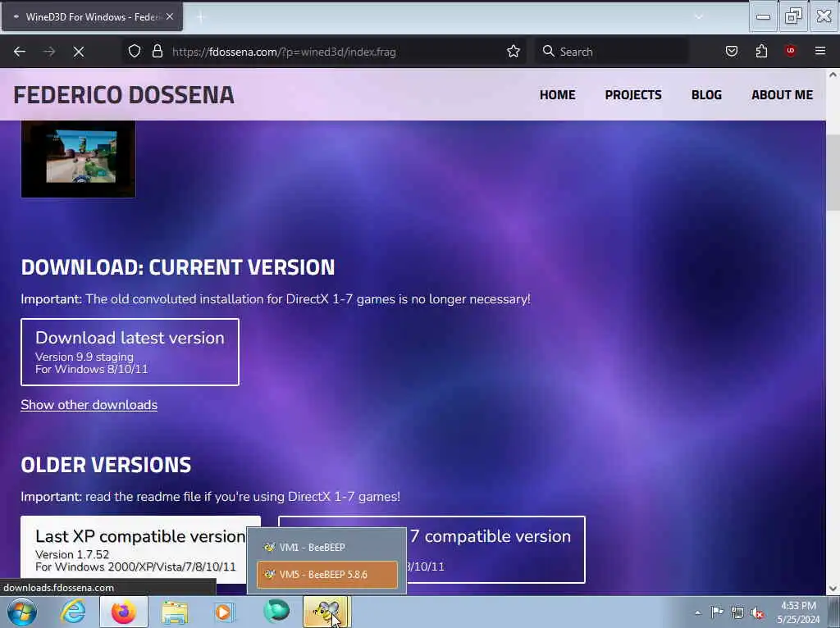
Task: Open the Firefox hamburger menu
Action: pos(819,51)
